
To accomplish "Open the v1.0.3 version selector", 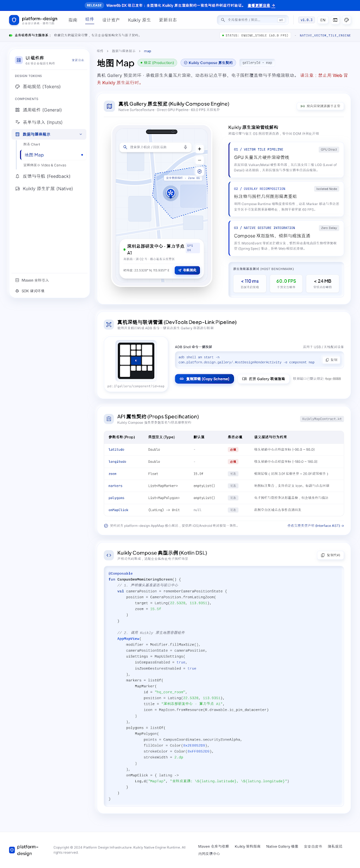I will click(x=306, y=20).
